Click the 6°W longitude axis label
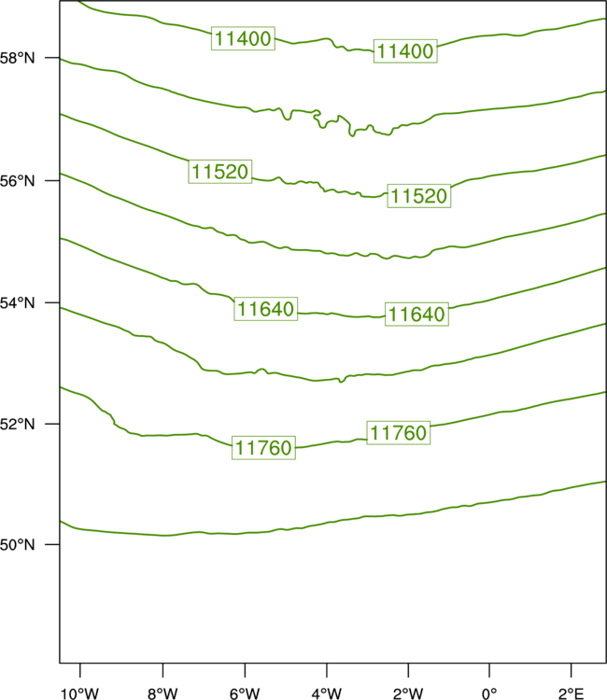This screenshot has height=700, width=607. tap(245, 693)
